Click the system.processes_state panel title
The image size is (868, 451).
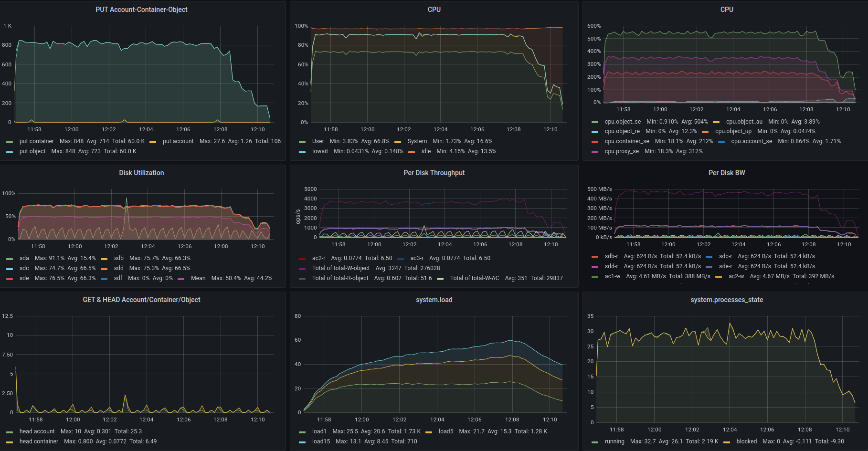[x=726, y=300]
